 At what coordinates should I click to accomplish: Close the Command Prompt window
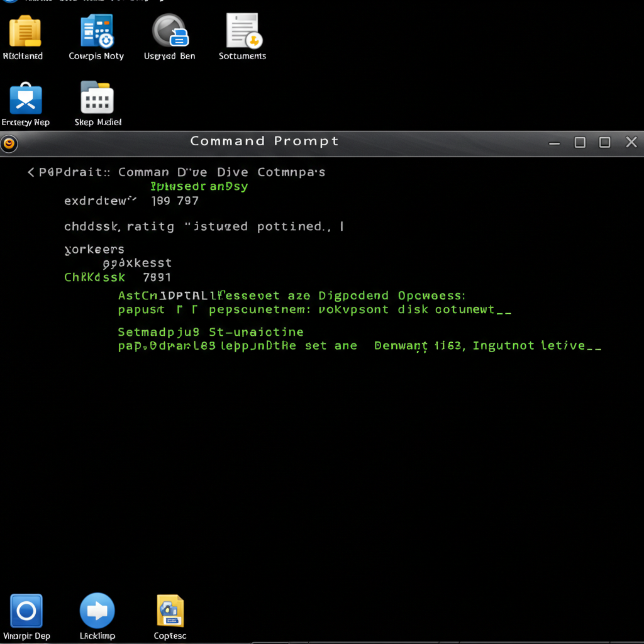pos(631,142)
